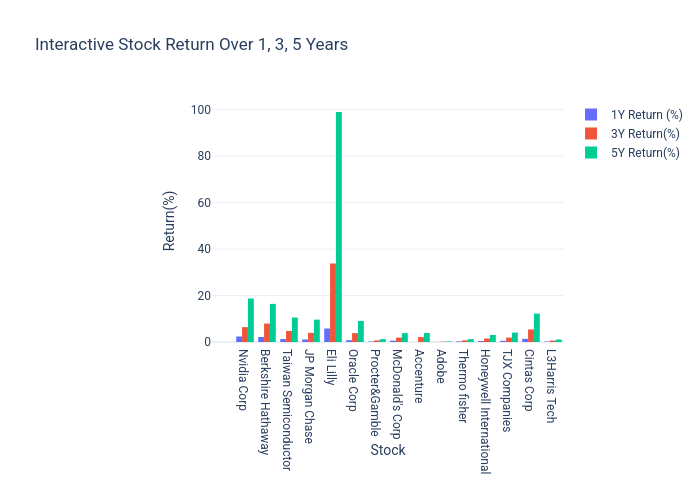Screen dimensions: 700x500
Task: Toggle the 5Y Return(%) legend entry
Action: click(x=632, y=153)
